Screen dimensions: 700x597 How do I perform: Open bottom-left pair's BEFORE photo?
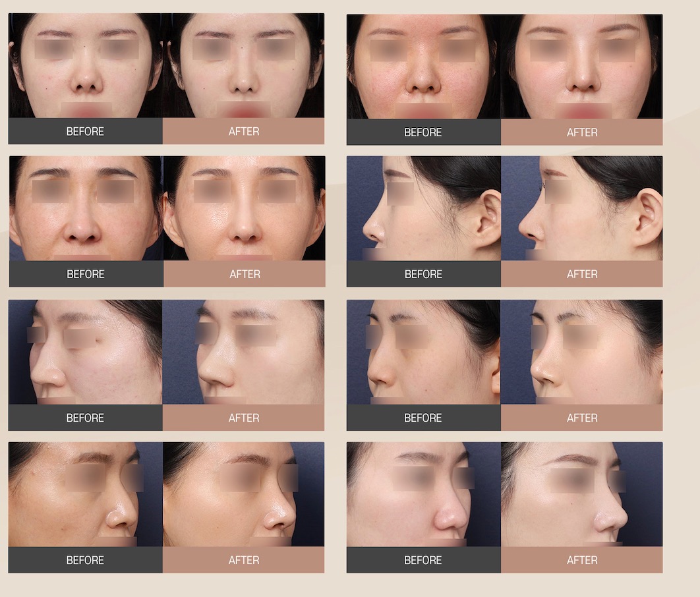point(85,494)
